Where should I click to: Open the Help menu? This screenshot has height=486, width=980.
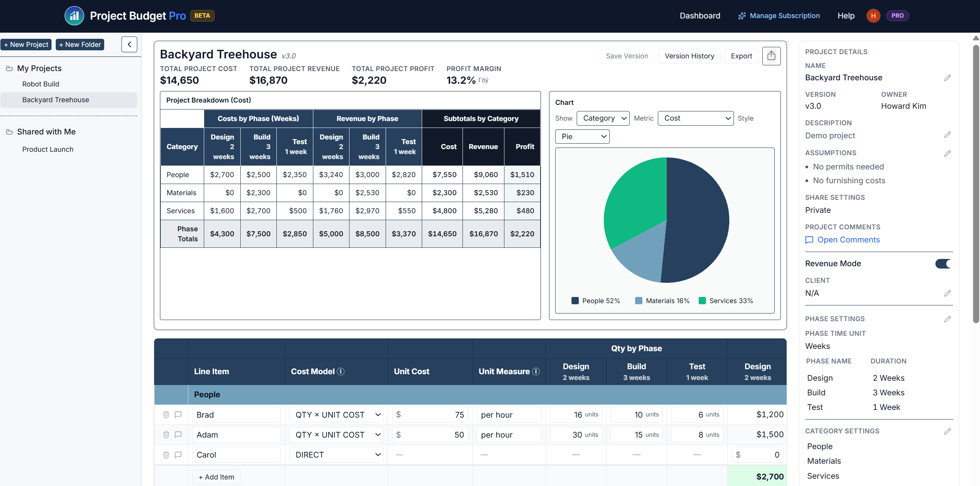pyautogui.click(x=846, y=16)
